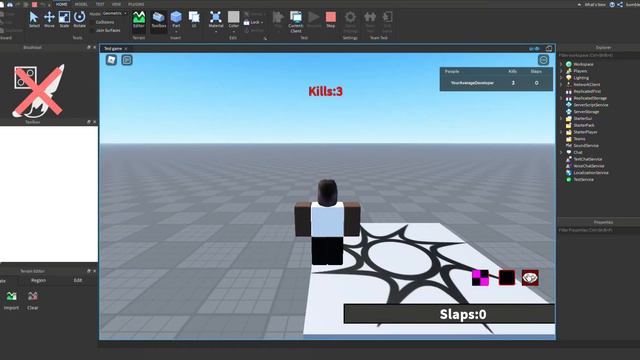Select SoundService in Explorer
640x360 pixels.
(586, 145)
